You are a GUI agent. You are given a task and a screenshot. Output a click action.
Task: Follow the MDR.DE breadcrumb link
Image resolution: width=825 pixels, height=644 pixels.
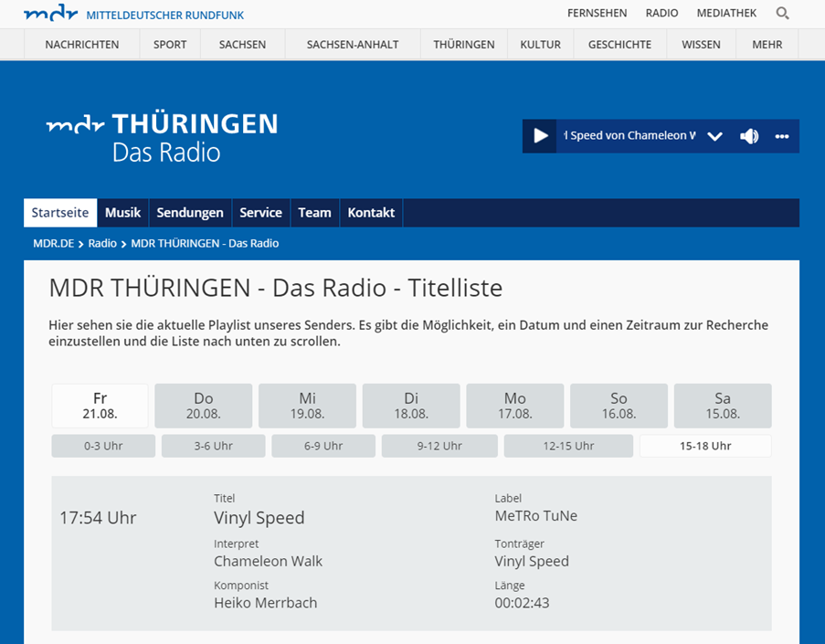(x=54, y=244)
